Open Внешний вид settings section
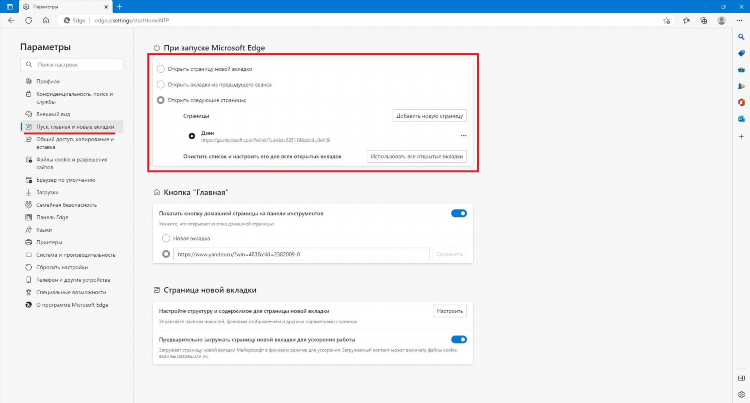Screen dimensions: 750x403 (72, 114)
